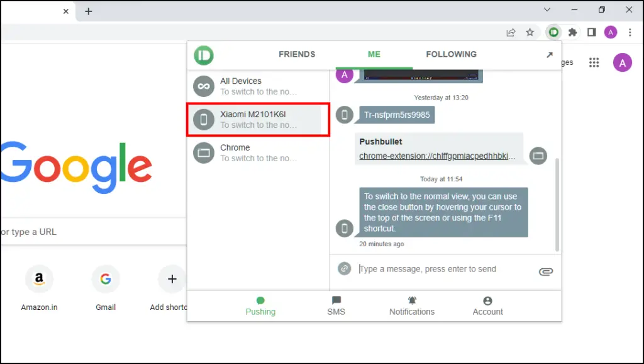Click the phone icon beside the normal view message

coord(345,228)
